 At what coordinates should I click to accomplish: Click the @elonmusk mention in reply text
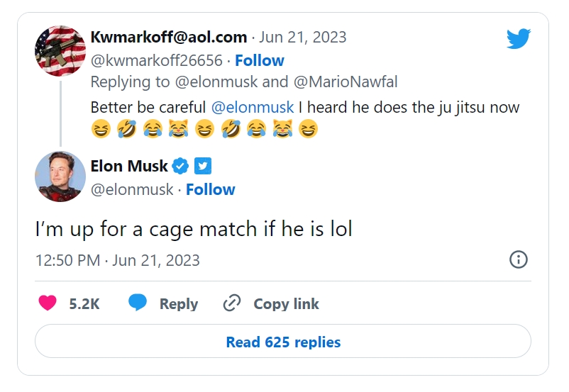(253, 108)
